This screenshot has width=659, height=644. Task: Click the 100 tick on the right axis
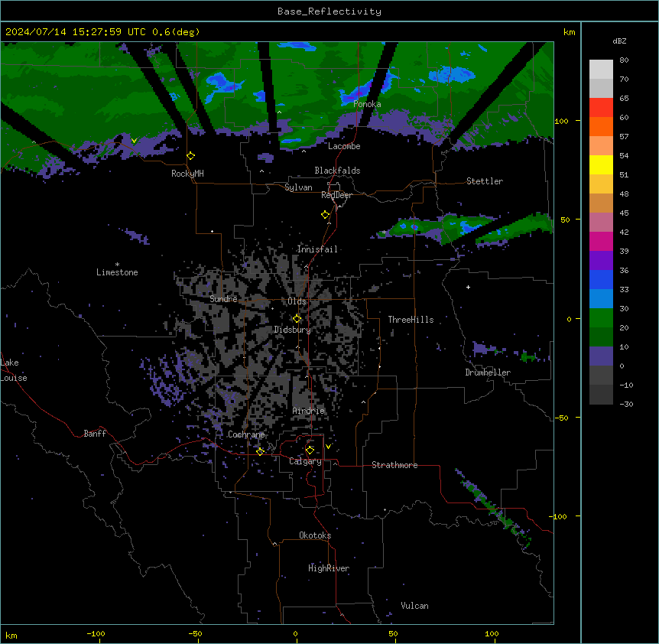click(x=561, y=121)
